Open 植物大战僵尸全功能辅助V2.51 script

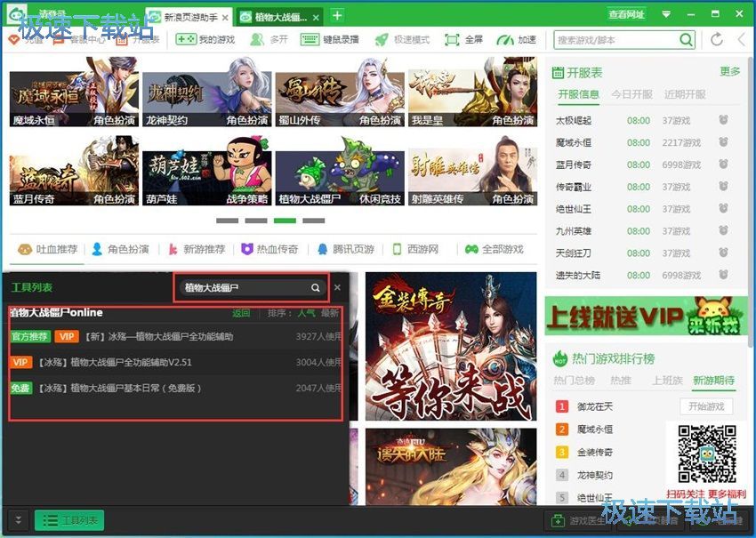coord(175,362)
